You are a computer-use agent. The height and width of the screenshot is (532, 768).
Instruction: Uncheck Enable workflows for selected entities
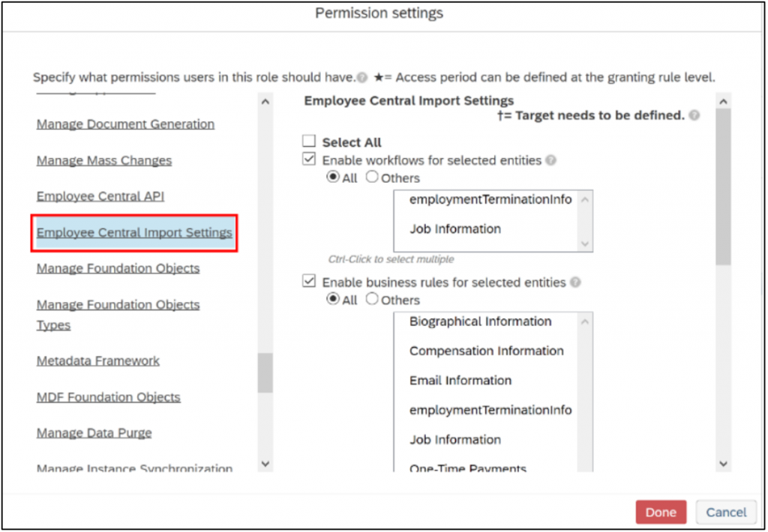coord(308,159)
